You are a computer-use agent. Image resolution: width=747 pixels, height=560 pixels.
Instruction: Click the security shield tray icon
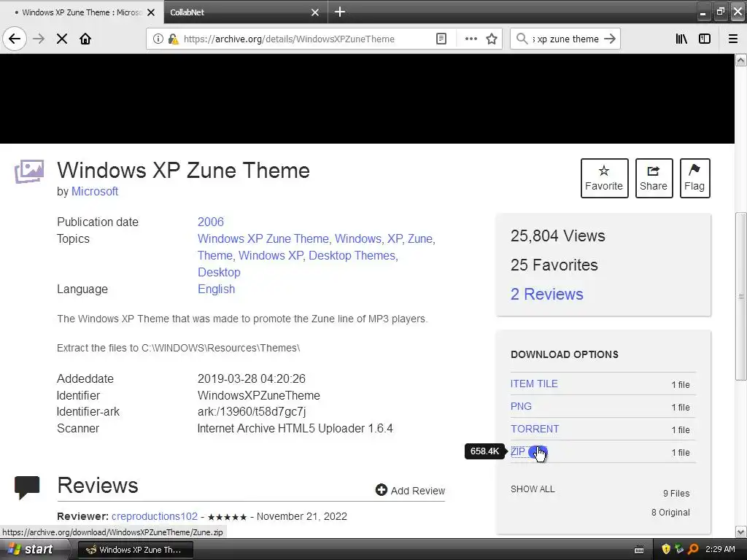point(666,549)
